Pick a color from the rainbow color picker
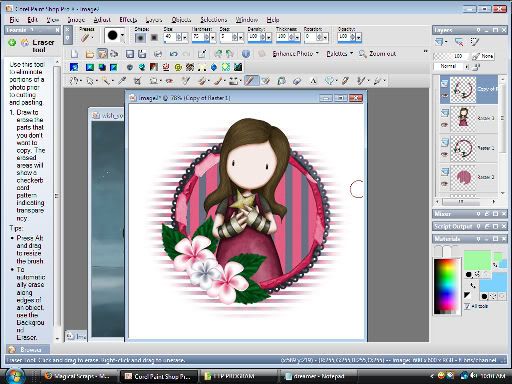Screen dimensions: 512x384 (447, 286)
